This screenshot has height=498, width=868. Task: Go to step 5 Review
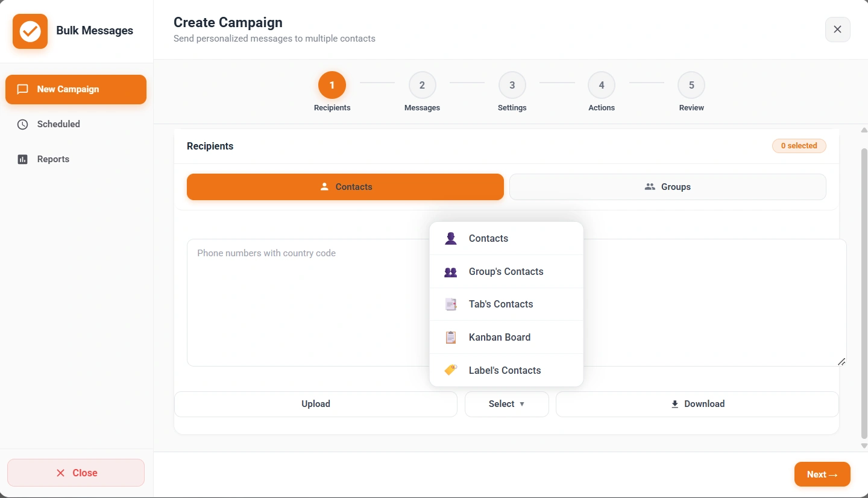click(x=691, y=85)
